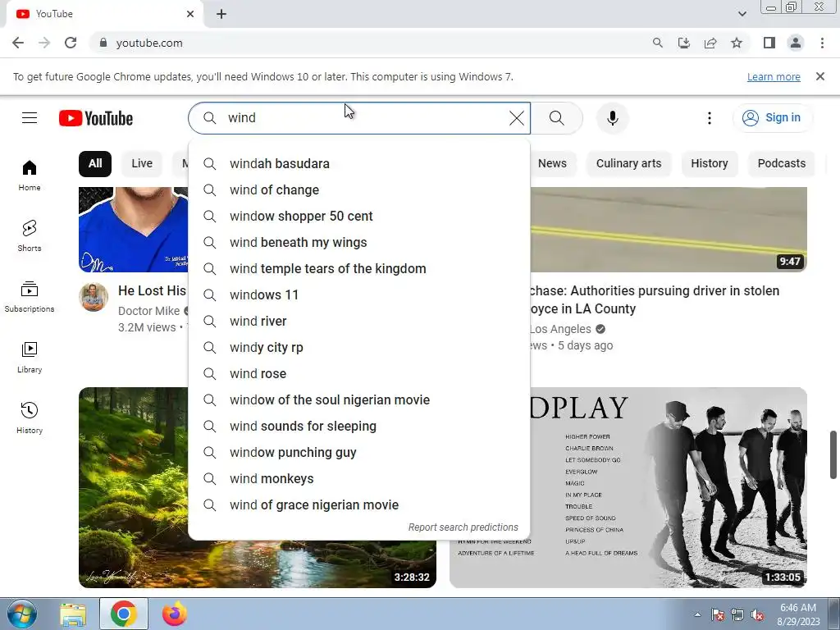Click the page vertical scrollbar thumb
The image size is (840, 630).
point(833,454)
